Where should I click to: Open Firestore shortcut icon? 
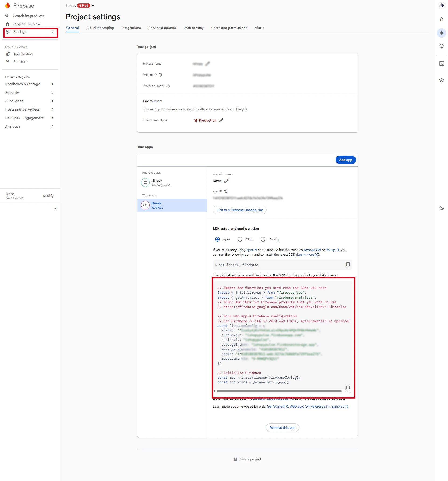7,61
